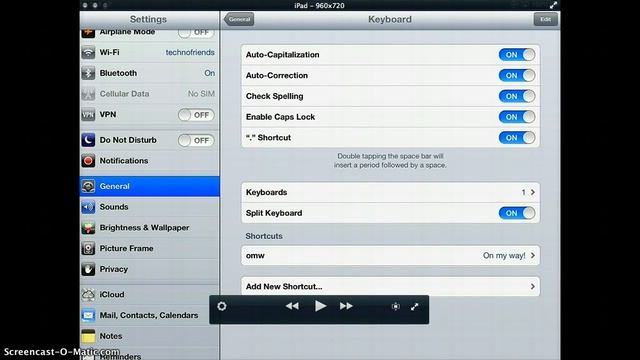Click technofriends network name
This screenshot has height=360, width=640.
(190, 52)
